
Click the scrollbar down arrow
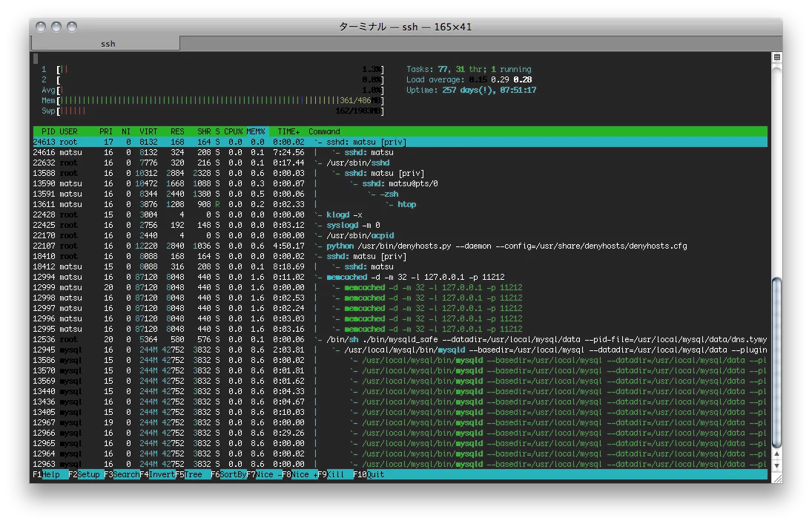pos(776,465)
